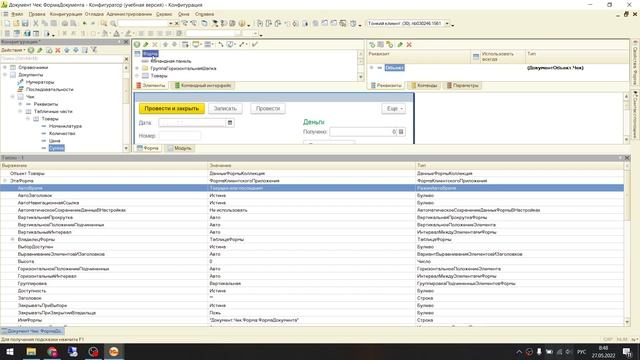Expand the Справочники tree node
640x360 pixels.
pos(5,67)
